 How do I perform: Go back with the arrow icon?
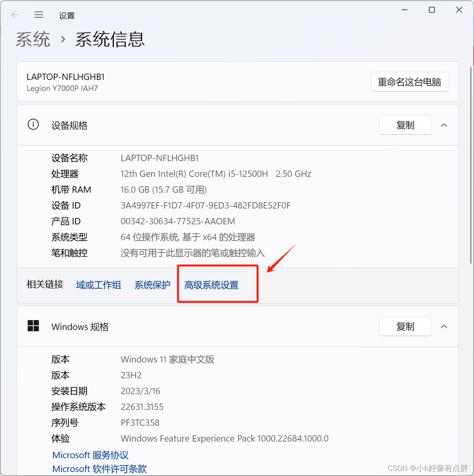pyautogui.click(x=15, y=15)
